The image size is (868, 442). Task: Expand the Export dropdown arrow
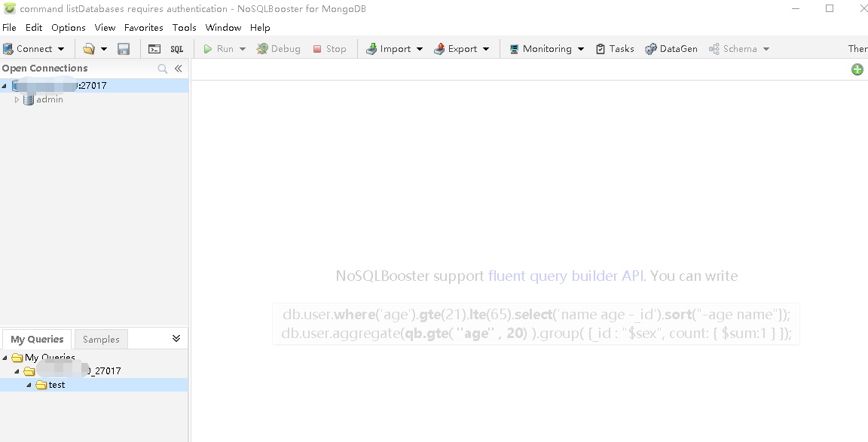click(486, 49)
